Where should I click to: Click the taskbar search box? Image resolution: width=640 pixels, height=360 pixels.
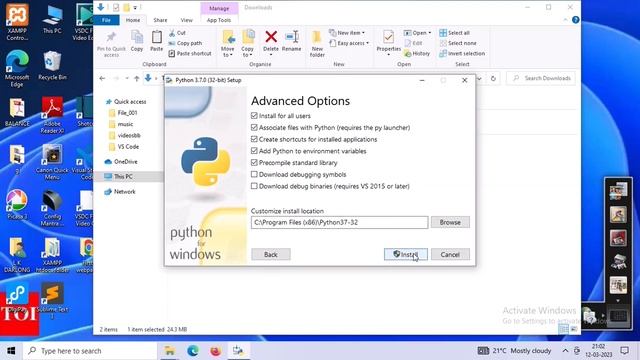pos(90,351)
